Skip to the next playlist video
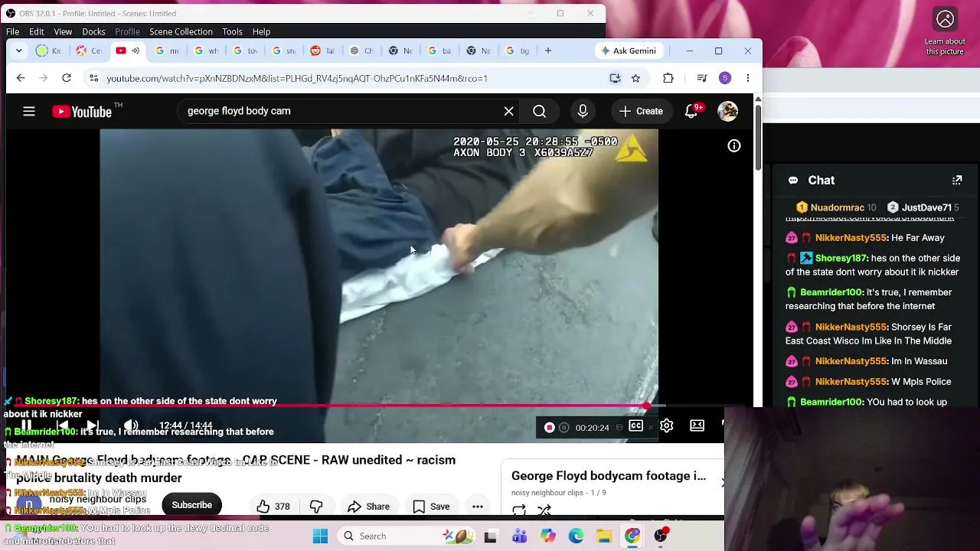 93,425
